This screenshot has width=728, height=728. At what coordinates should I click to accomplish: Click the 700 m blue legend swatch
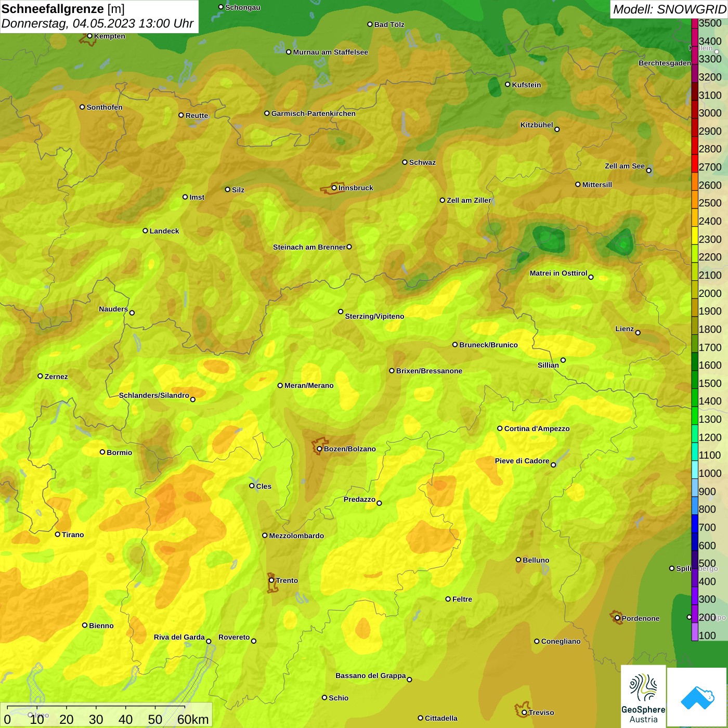click(x=694, y=523)
